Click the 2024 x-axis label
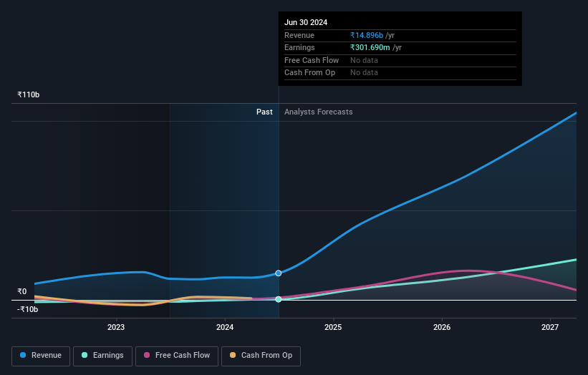The image size is (588, 375). pos(225,327)
